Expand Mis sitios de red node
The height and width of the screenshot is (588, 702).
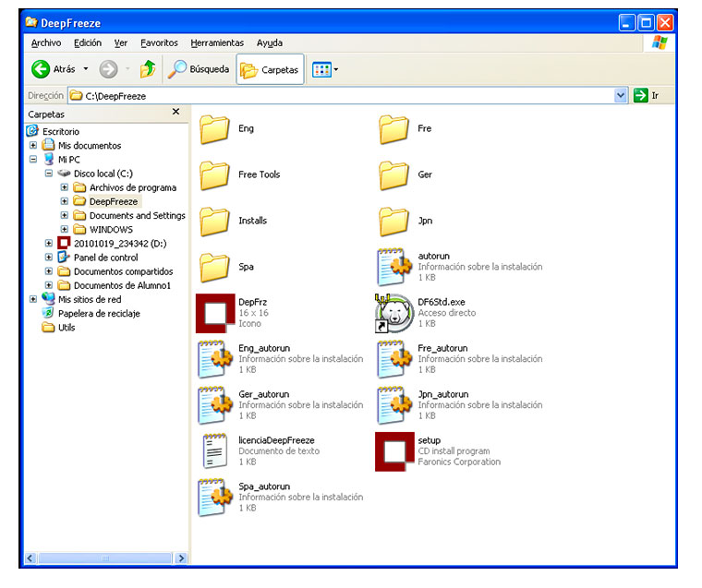tap(33, 299)
